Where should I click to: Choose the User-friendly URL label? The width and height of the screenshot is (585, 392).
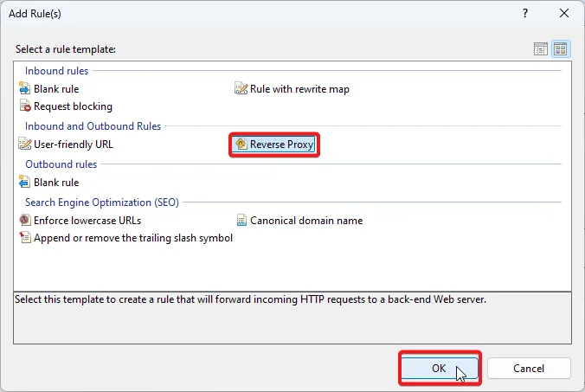pyautogui.click(x=74, y=145)
